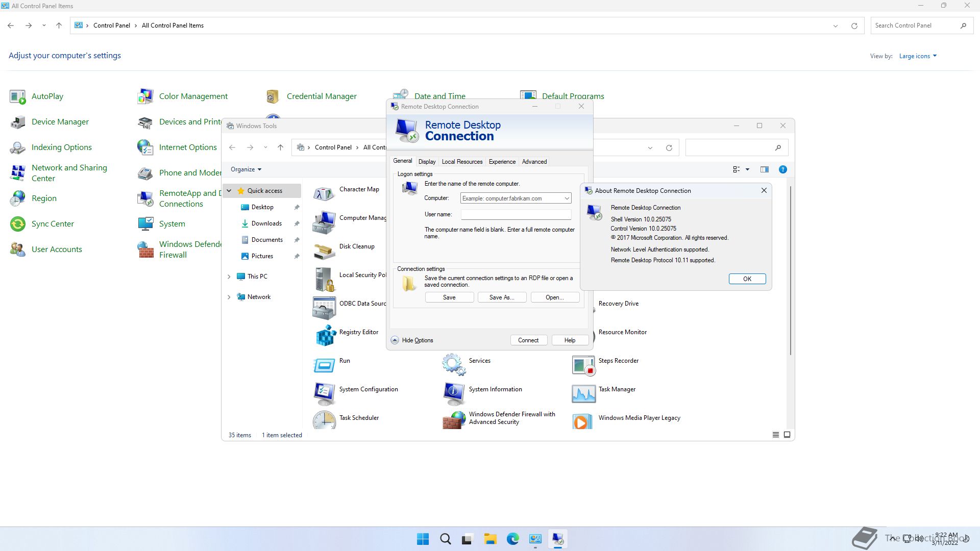
Task: Switch to the Local Resources tab
Action: [462, 162]
